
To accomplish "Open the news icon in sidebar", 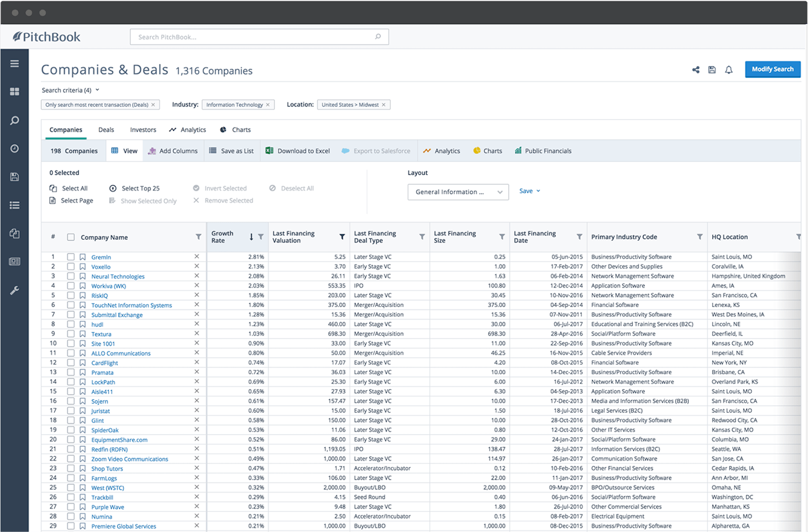I will pyautogui.click(x=15, y=261).
